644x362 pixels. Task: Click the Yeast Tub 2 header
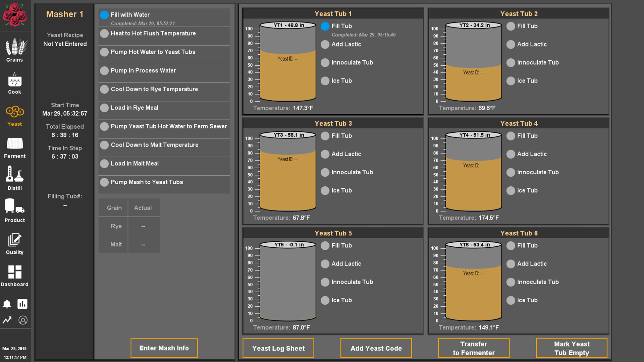(519, 14)
